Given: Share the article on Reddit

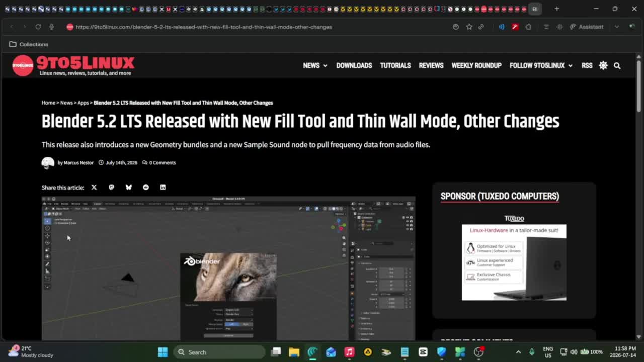Looking at the screenshot, I should (x=145, y=187).
